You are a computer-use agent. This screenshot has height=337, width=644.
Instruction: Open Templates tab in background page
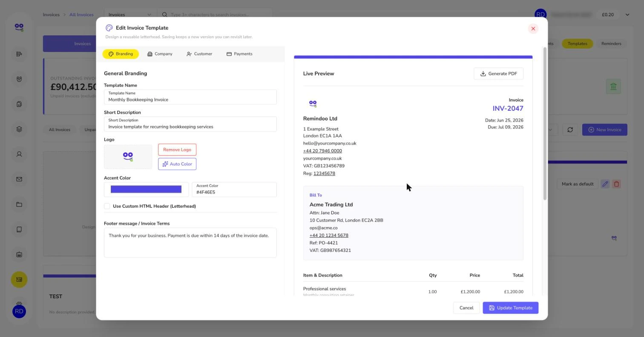click(x=577, y=43)
